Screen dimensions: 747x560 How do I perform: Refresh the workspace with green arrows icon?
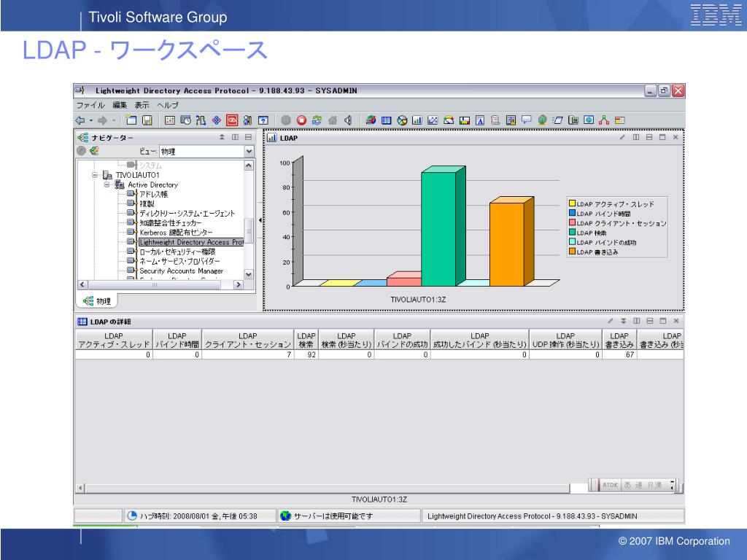(317, 120)
